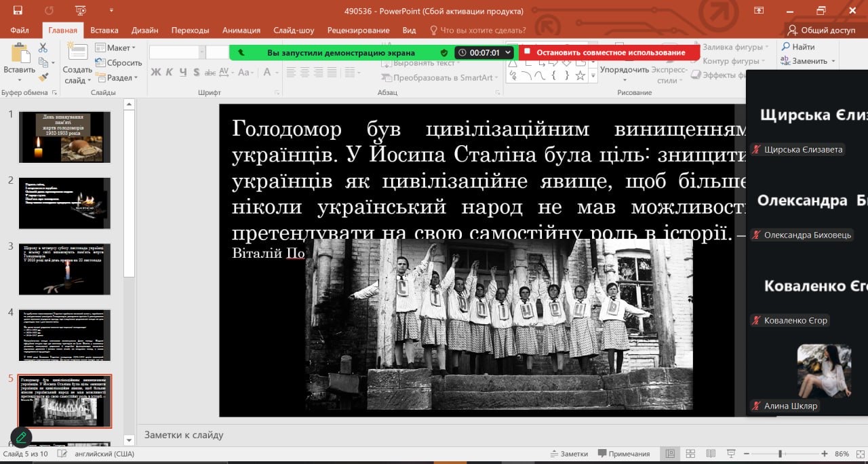Insert the star shape from gallery
The width and height of the screenshot is (868, 464).
tap(580, 75)
